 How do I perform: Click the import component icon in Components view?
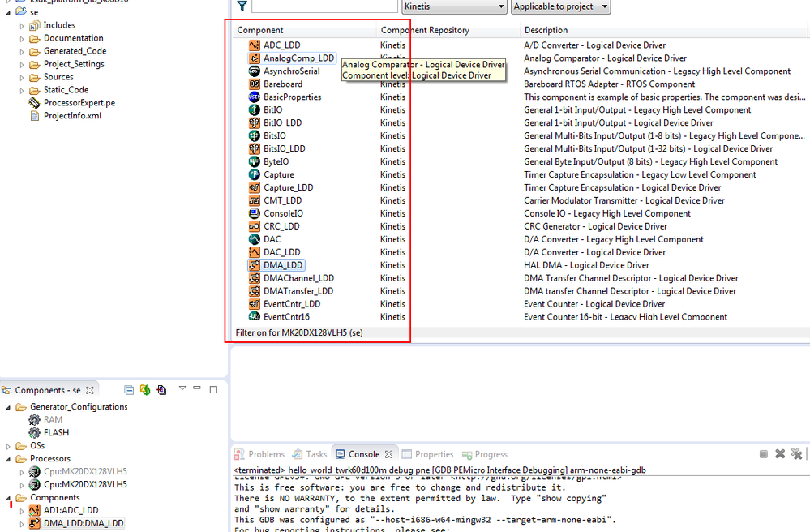161,390
